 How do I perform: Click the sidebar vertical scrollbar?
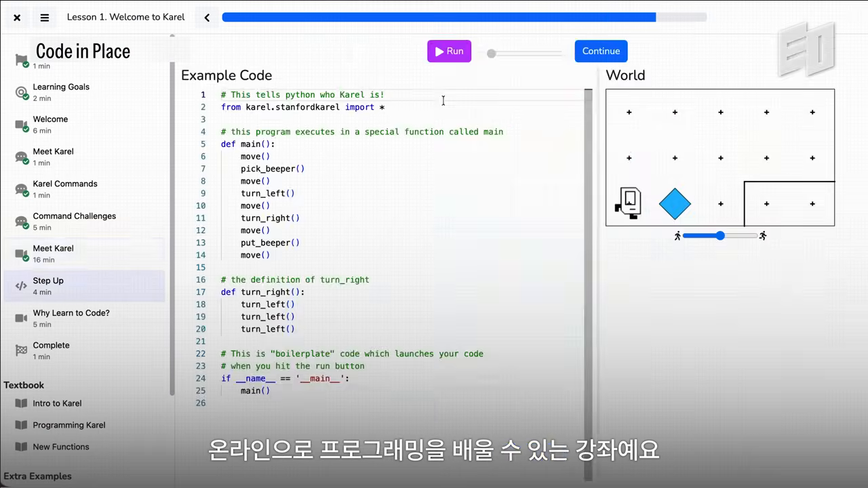(172, 213)
